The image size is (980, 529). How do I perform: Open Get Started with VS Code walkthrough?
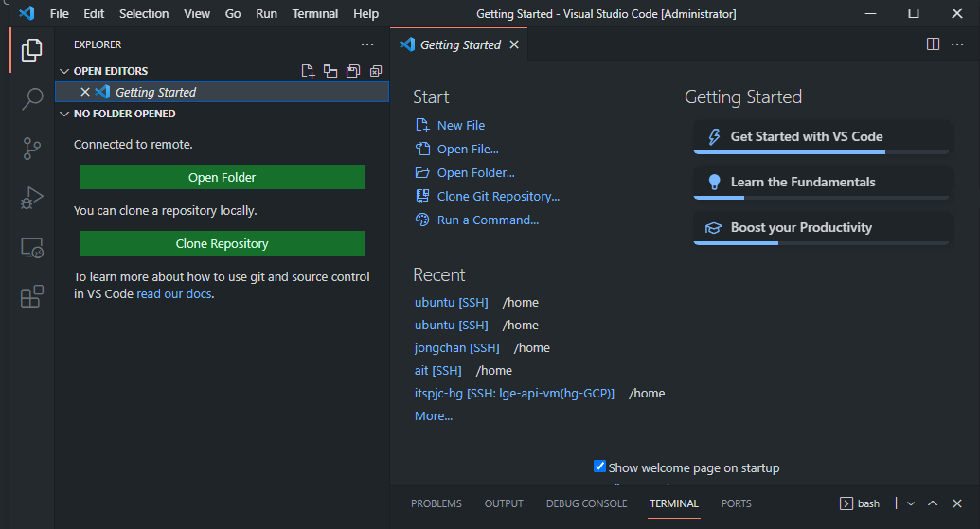click(823, 137)
